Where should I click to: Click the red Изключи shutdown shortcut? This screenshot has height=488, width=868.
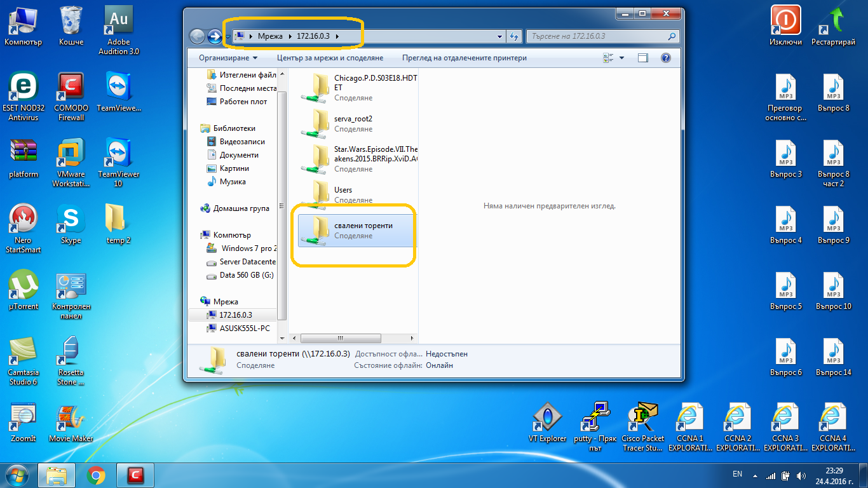785,25
